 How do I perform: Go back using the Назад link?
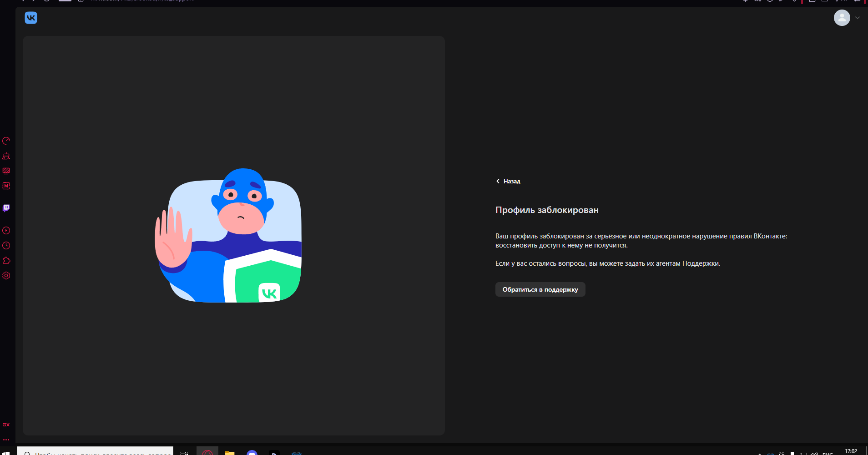point(508,181)
